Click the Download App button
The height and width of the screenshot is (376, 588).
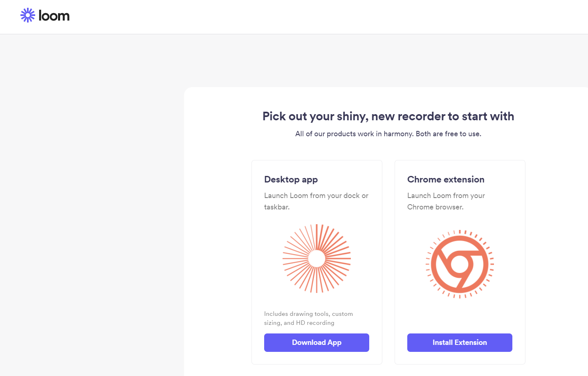(x=316, y=342)
